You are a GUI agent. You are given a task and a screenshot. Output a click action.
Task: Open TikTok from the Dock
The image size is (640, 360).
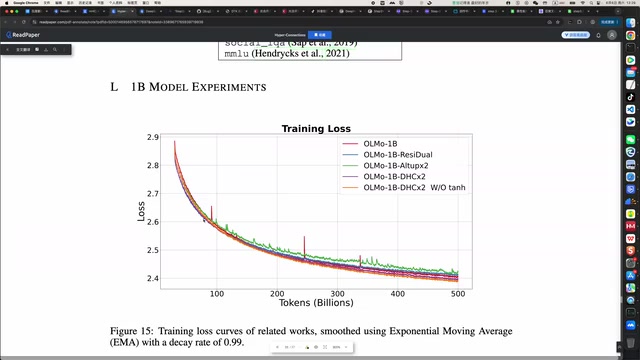point(631,97)
